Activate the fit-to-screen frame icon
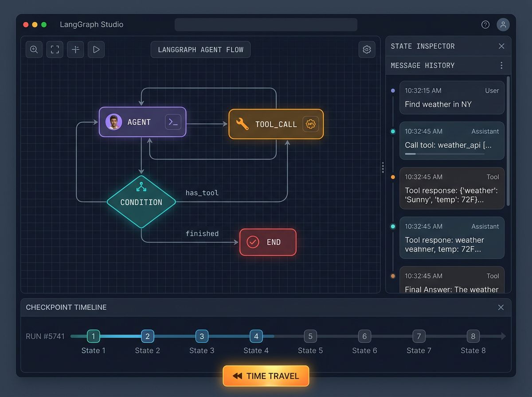 pyautogui.click(x=55, y=50)
